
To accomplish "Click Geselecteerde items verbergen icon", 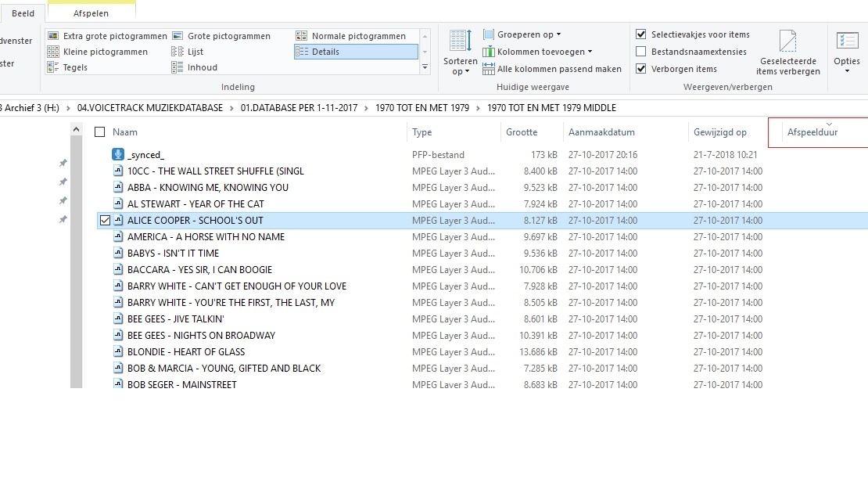I will [787, 41].
